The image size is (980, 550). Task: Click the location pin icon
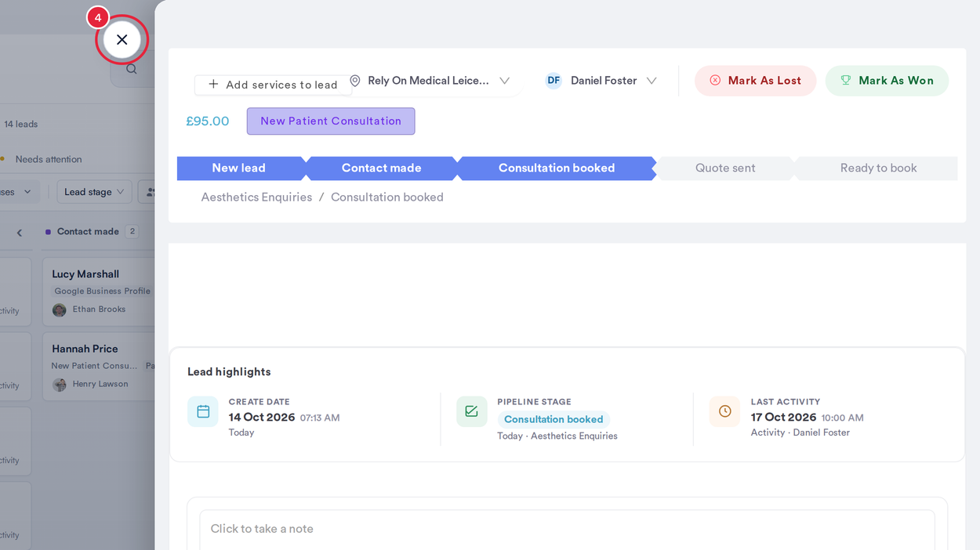pyautogui.click(x=355, y=81)
